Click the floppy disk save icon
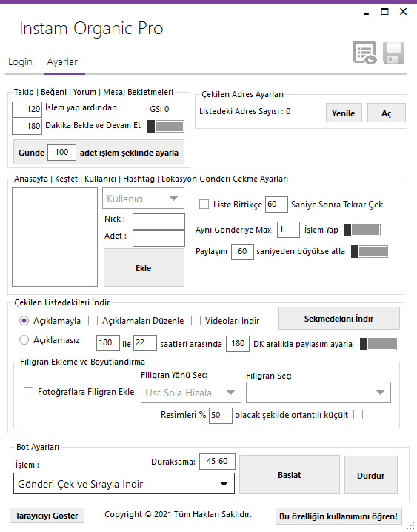Image resolution: width=417 pixels, height=532 pixels. [x=393, y=53]
